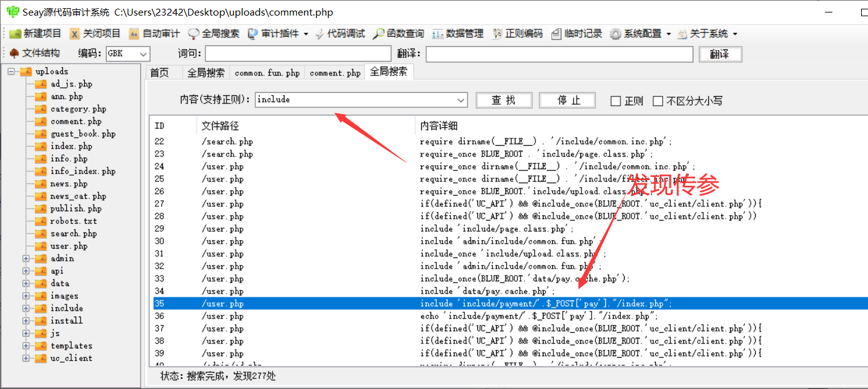Image resolution: width=868 pixels, height=389 pixels.
Task: Expand the install folder
Action: coord(26,321)
